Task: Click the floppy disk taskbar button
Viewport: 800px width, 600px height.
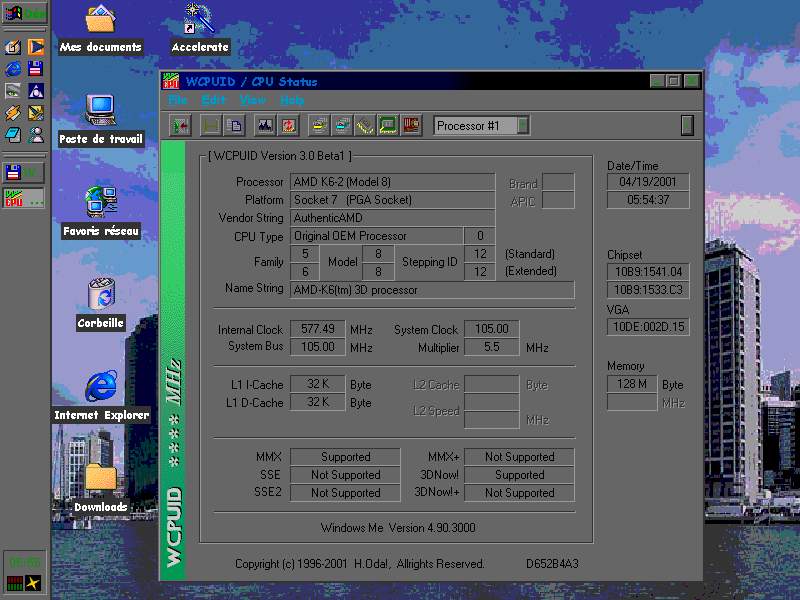Action: point(24,172)
